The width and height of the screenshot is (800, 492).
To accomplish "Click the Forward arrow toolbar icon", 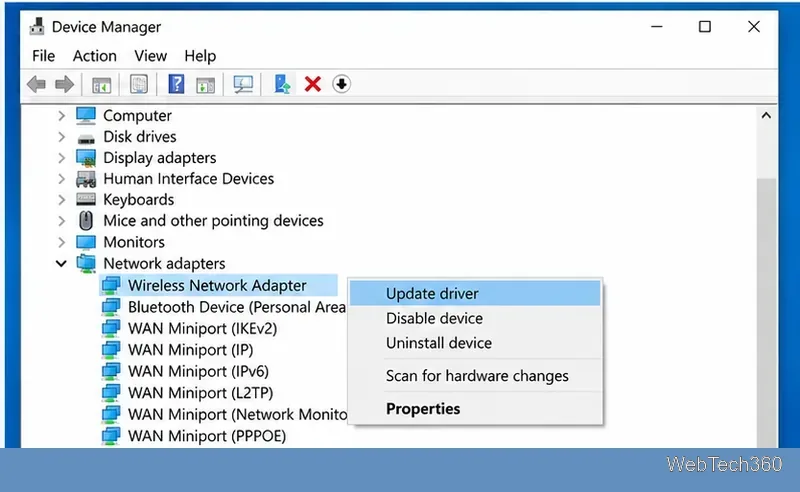I will click(64, 84).
